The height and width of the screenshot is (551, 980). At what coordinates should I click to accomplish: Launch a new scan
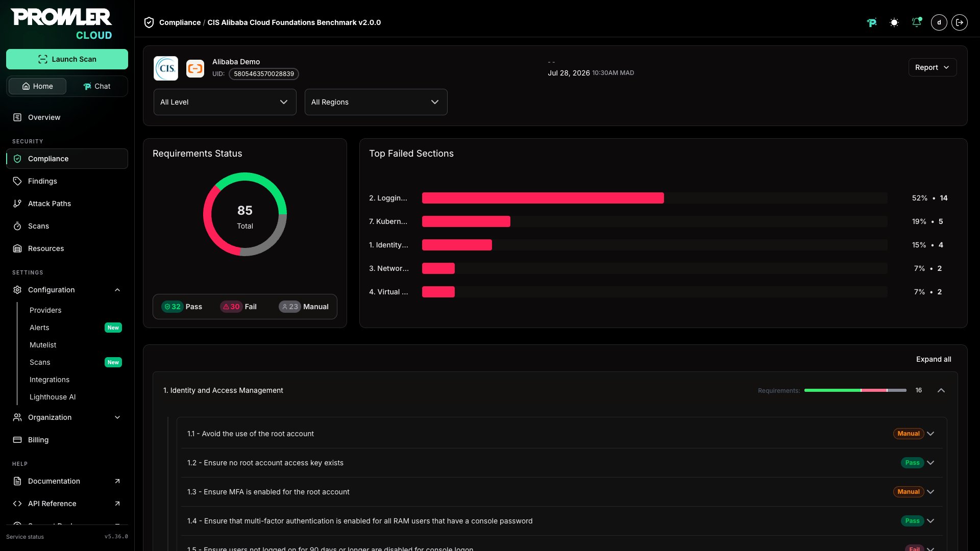point(67,59)
